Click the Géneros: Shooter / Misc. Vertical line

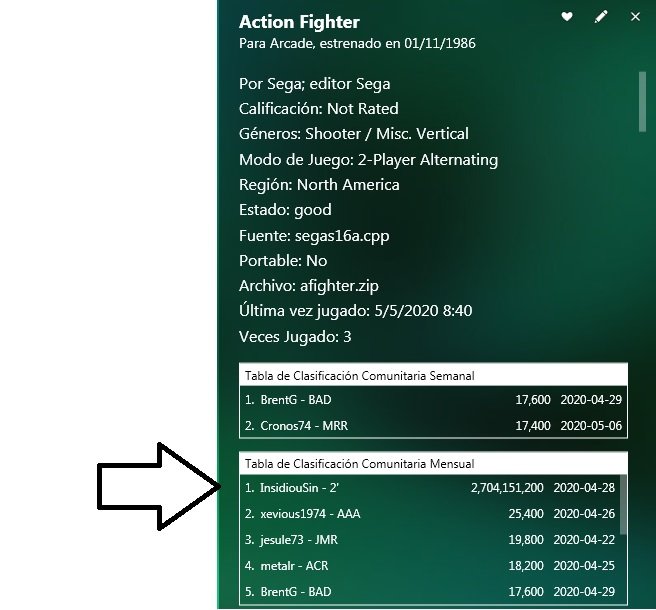[354, 134]
